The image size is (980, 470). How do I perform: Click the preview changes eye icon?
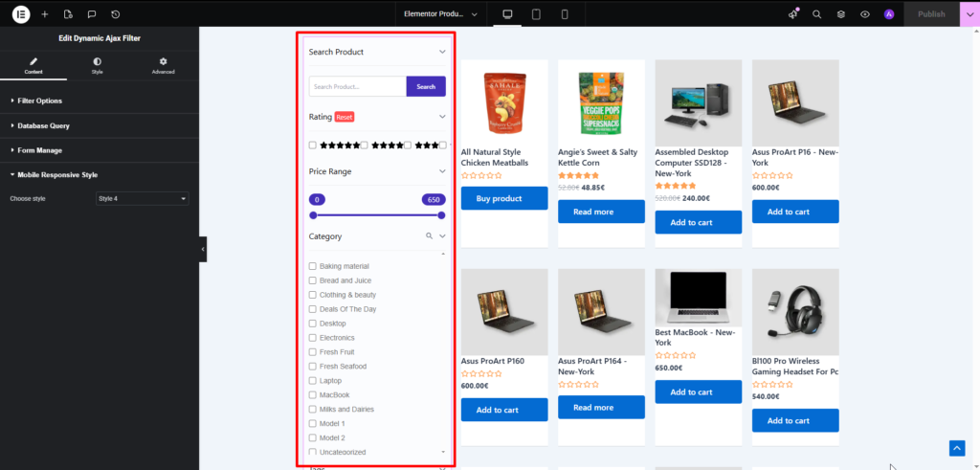(x=864, y=14)
